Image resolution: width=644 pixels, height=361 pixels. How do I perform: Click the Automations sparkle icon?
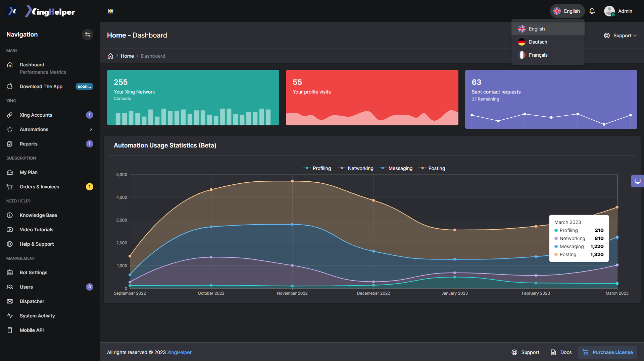10,129
